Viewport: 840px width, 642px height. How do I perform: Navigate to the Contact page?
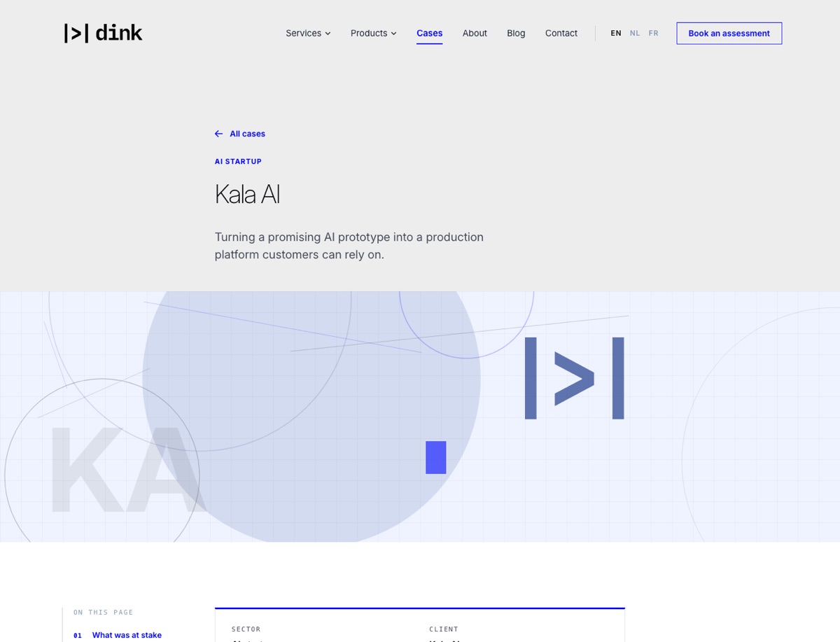click(561, 33)
